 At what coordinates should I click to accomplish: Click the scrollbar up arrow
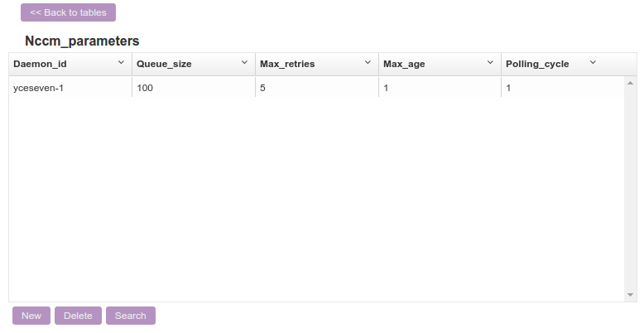click(630, 83)
